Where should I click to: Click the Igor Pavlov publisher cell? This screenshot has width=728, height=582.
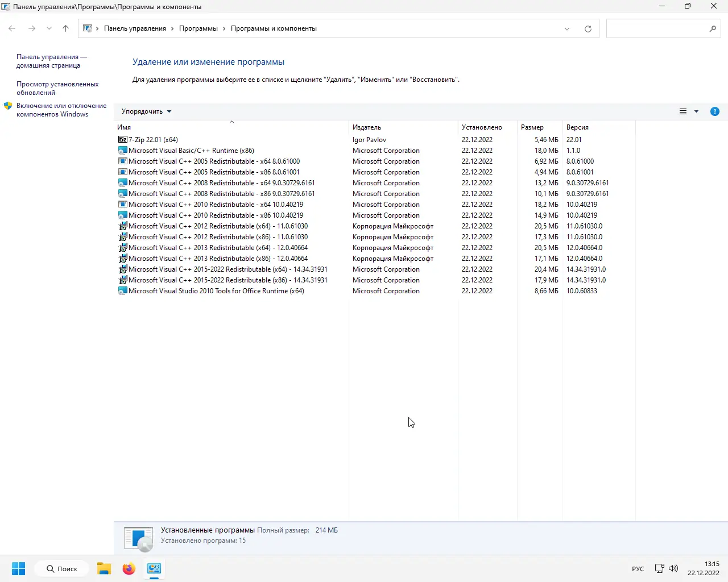pos(369,140)
